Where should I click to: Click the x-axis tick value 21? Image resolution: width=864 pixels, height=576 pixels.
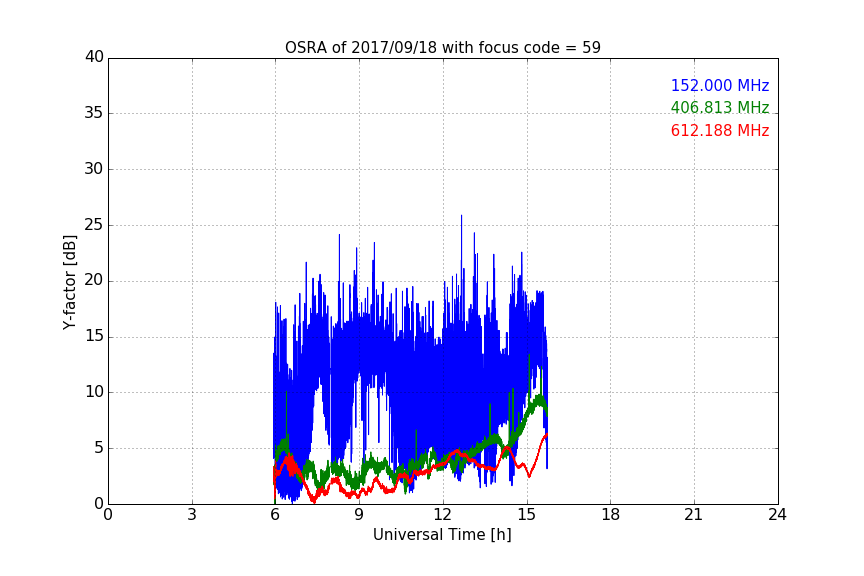point(694,515)
